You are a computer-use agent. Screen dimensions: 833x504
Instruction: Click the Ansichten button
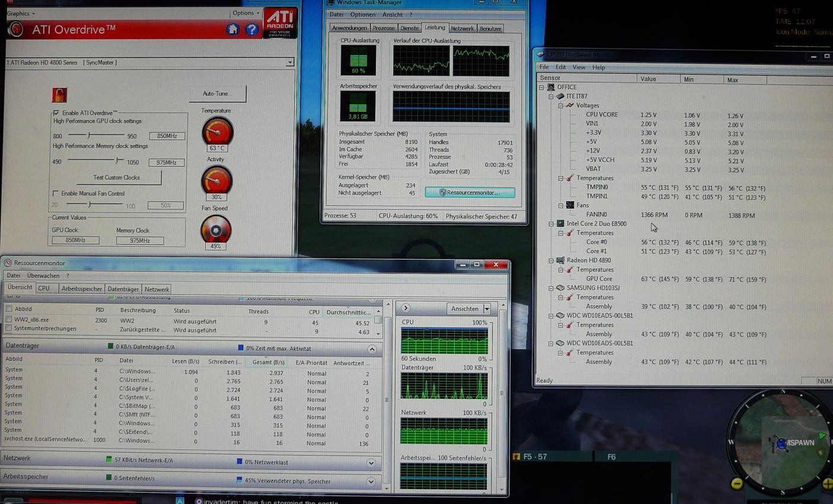[x=465, y=308]
